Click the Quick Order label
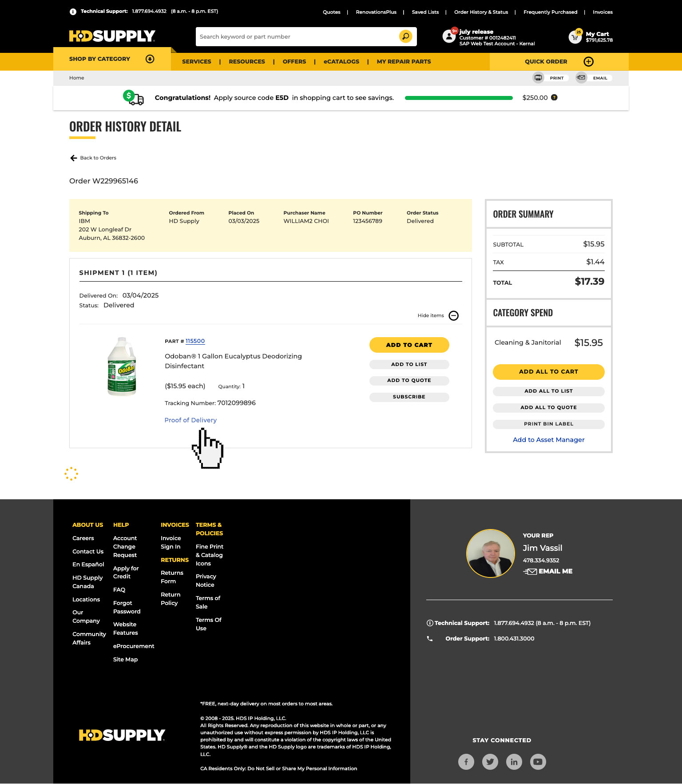The image size is (682, 784). pos(546,62)
